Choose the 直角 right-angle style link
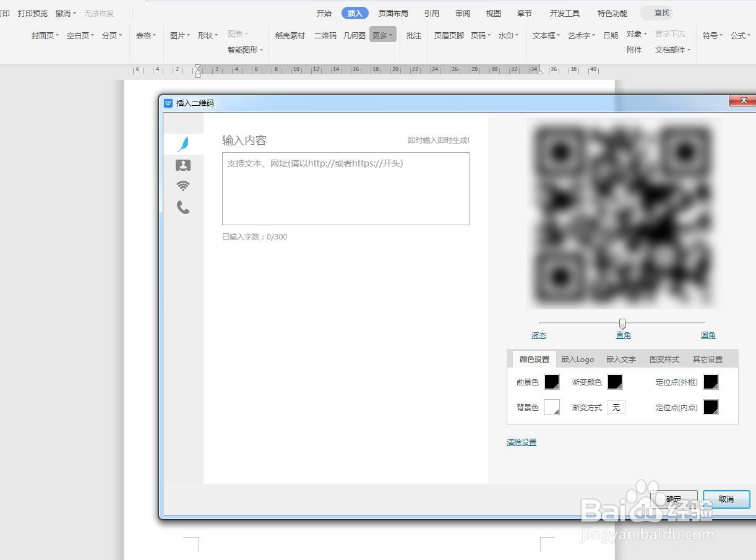 pyautogui.click(x=624, y=335)
